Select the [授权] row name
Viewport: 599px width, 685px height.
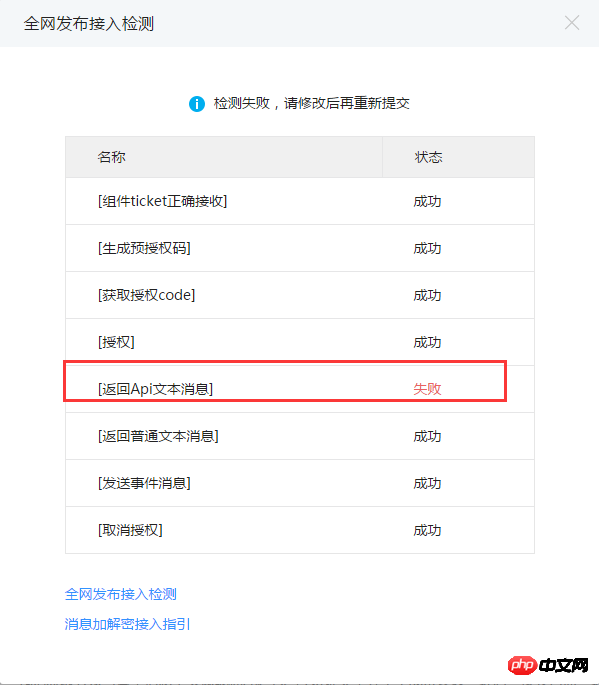pos(116,342)
